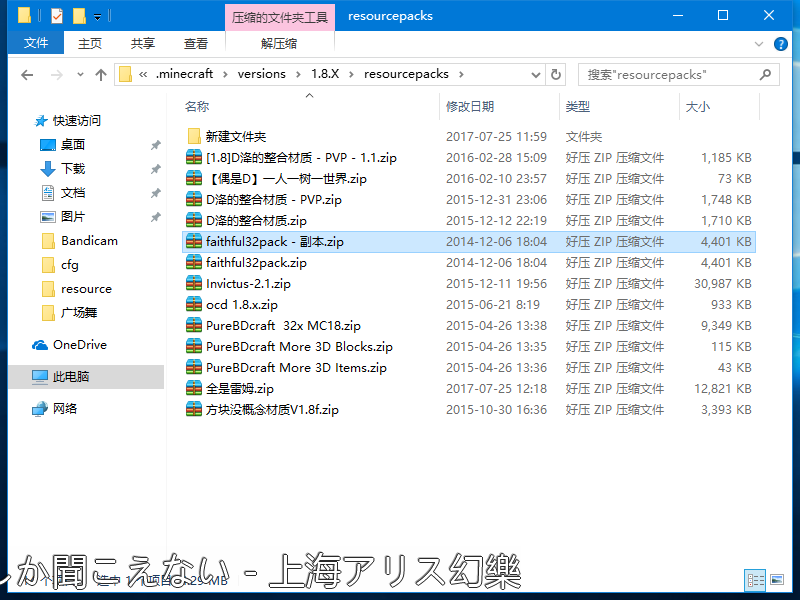
Task: Open the 文件 ribbon tab
Action: 36,43
